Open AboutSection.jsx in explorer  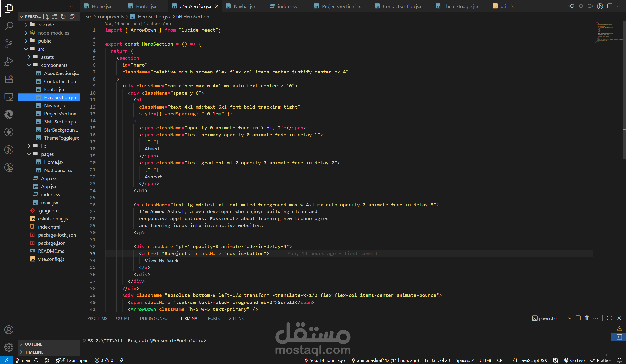point(49,73)
